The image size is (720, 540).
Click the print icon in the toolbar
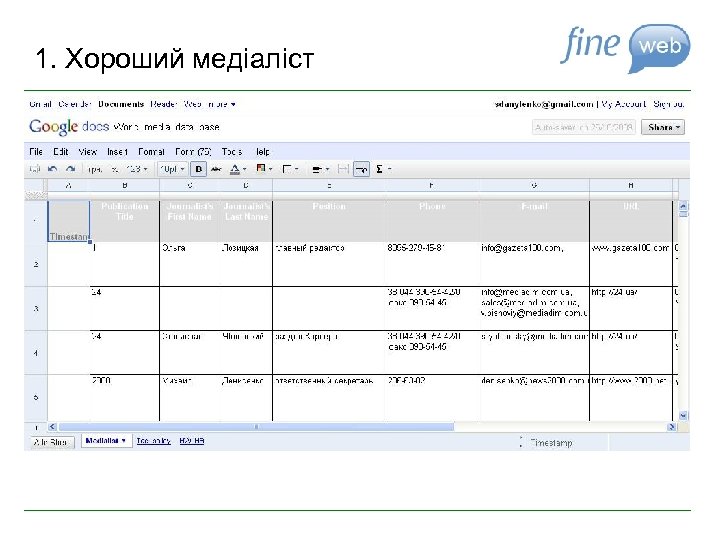(34, 169)
